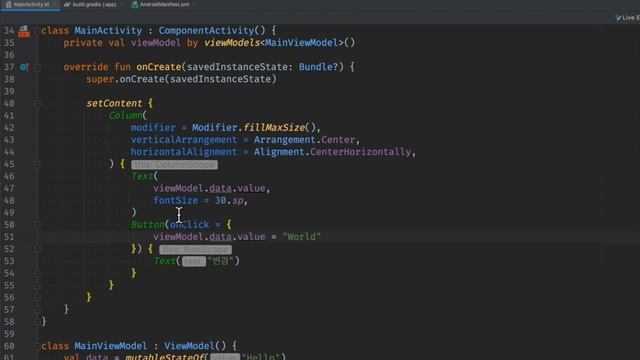The height and width of the screenshot is (360, 640).
Task: Click 'horizontalAlignment' parameter name
Action: coord(184,152)
